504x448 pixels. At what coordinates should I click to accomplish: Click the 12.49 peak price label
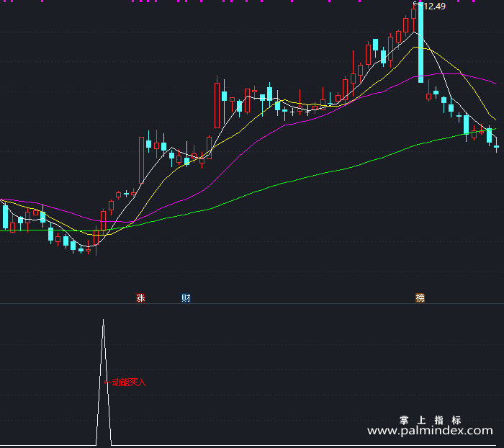tap(435, 6)
